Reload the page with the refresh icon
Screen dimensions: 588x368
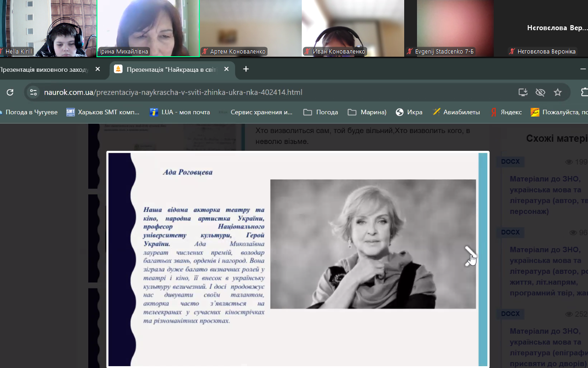coord(10,92)
